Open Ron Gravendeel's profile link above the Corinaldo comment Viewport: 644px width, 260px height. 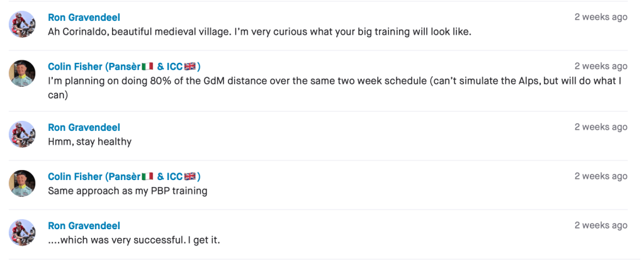coord(84,18)
